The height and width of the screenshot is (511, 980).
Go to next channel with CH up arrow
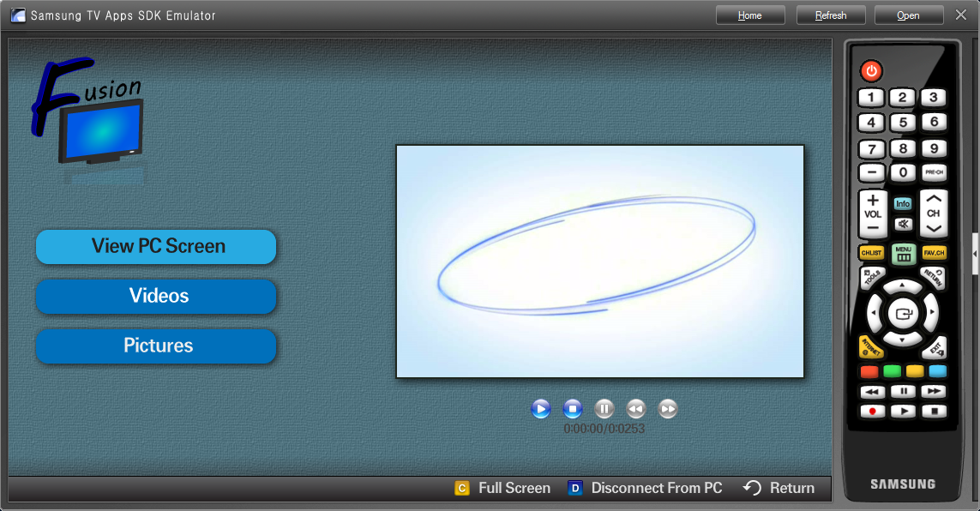coord(934,199)
